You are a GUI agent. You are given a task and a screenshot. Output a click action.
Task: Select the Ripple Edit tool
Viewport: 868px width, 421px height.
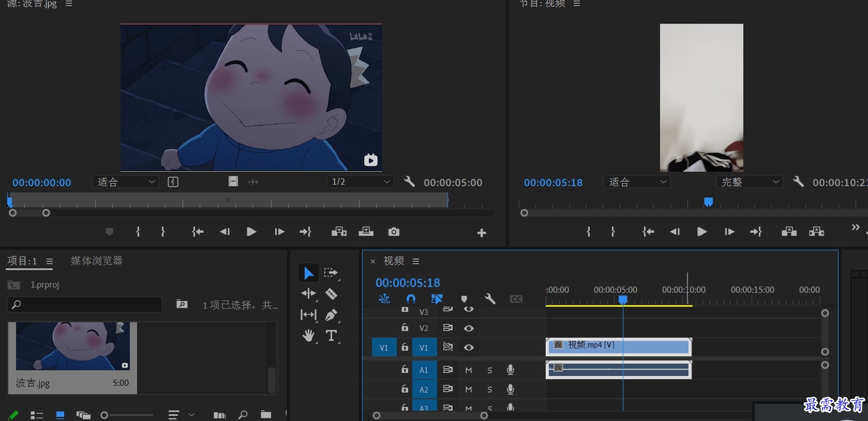[308, 294]
